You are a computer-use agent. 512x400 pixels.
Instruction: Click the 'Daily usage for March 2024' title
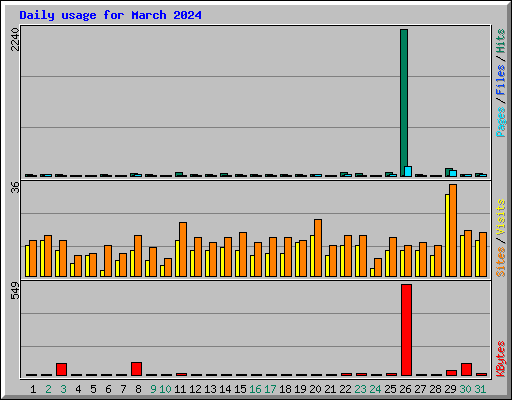110,15
